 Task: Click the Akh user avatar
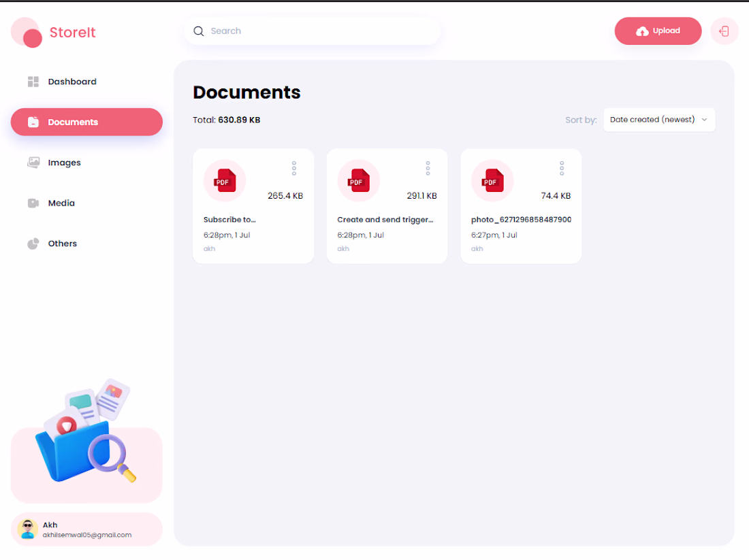click(x=28, y=529)
